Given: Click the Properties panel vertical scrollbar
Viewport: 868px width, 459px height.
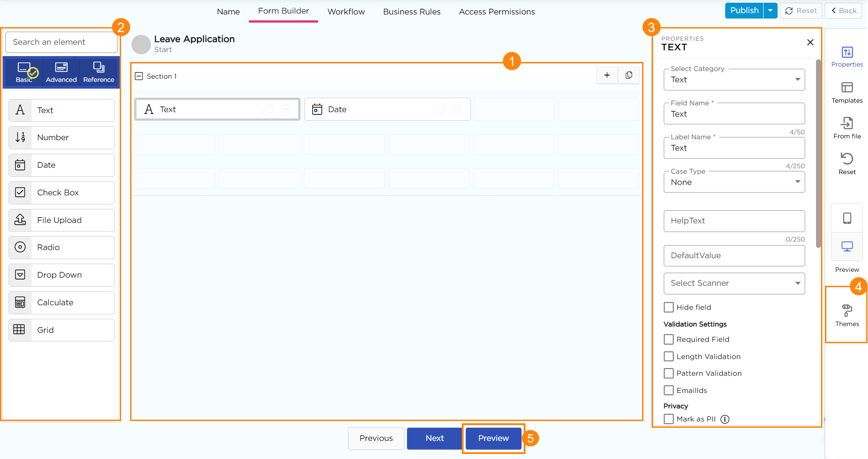Looking at the screenshot, I should pyautogui.click(x=818, y=154).
